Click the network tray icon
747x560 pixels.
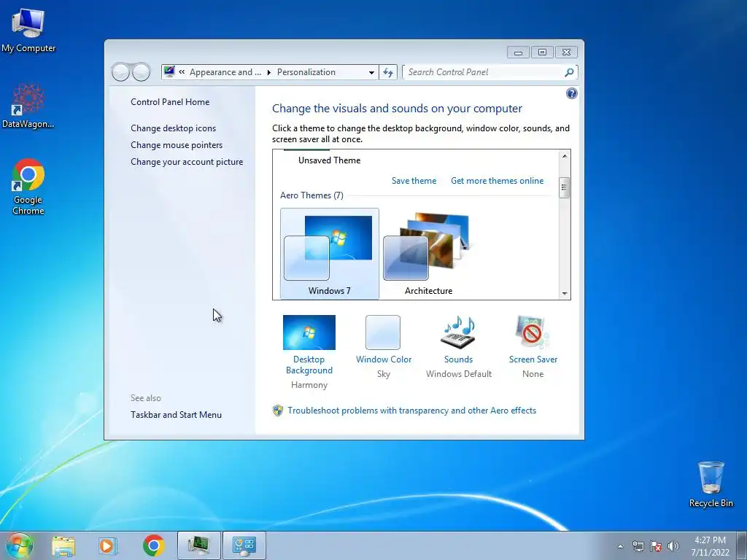pyautogui.click(x=638, y=546)
